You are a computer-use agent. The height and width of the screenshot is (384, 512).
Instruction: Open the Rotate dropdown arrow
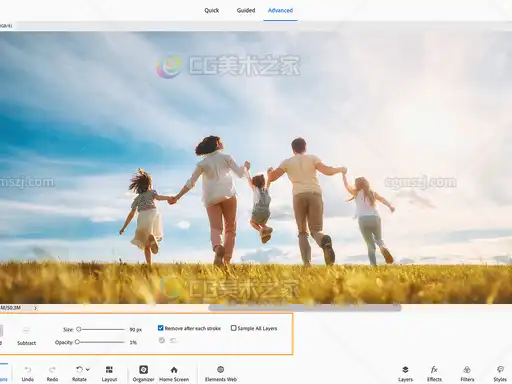click(88, 370)
